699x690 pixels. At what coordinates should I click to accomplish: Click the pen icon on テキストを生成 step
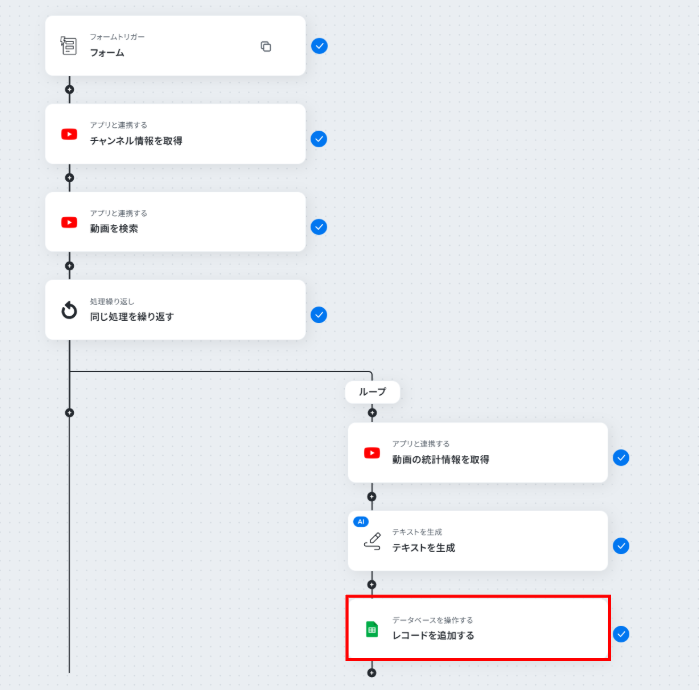coord(372,540)
